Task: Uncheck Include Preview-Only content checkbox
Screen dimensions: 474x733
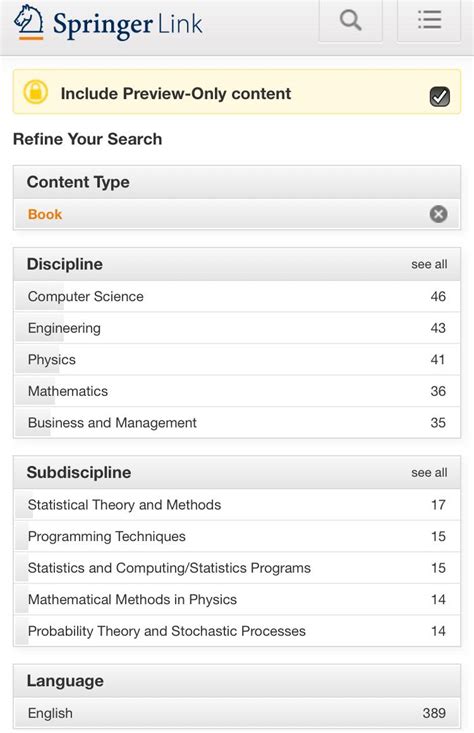Action: point(439,96)
